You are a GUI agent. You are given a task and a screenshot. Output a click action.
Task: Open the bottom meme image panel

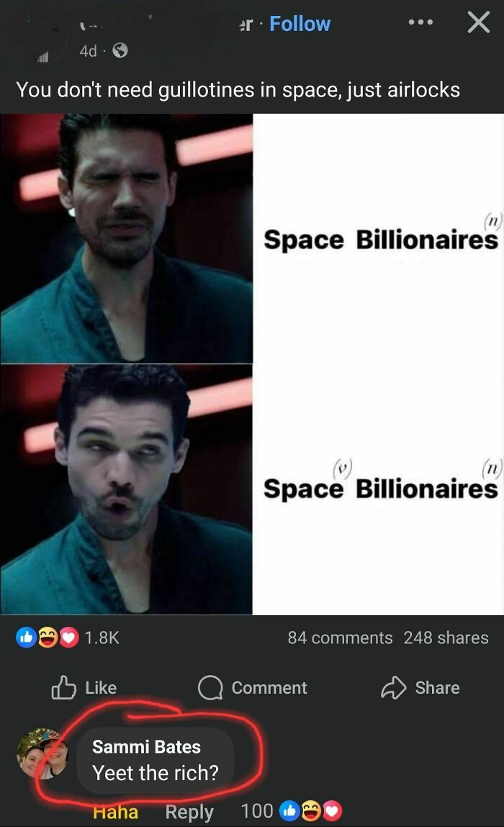tap(252, 489)
